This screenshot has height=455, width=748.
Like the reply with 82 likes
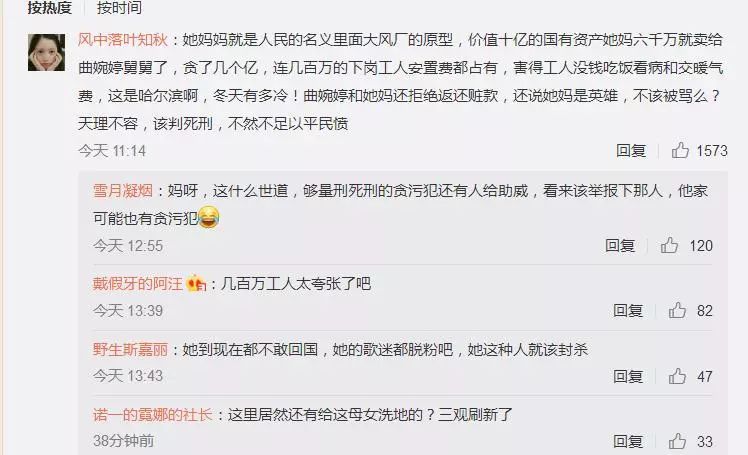(x=677, y=310)
